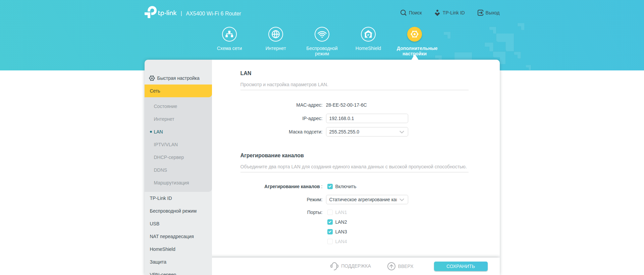644x275 pixels.
Task: Click the ВВЕРХ scroll-to-top button
Action: pyautogui.click(x=400, y=266)
